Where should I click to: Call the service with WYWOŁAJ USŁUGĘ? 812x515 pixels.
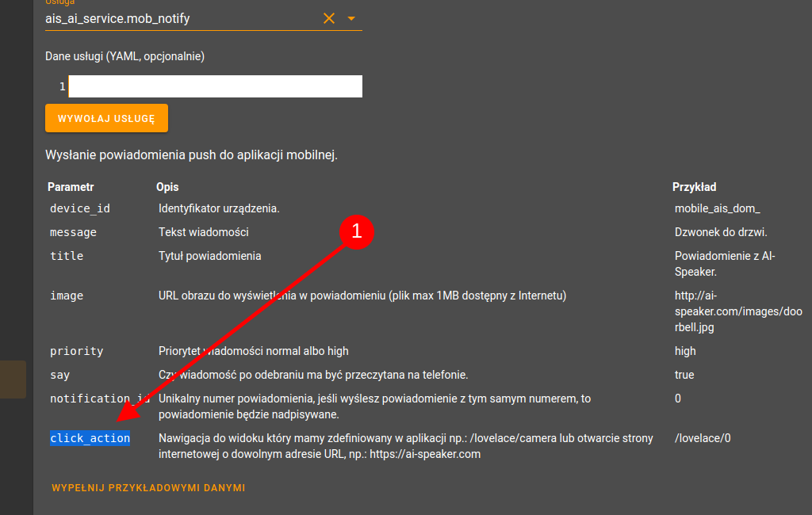[x=106, y=118]
